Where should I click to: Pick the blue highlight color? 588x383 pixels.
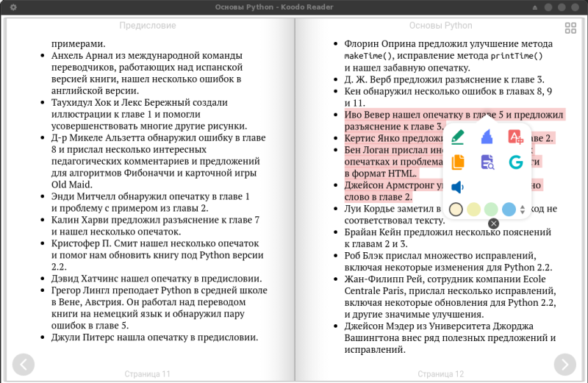click(509, 210)
